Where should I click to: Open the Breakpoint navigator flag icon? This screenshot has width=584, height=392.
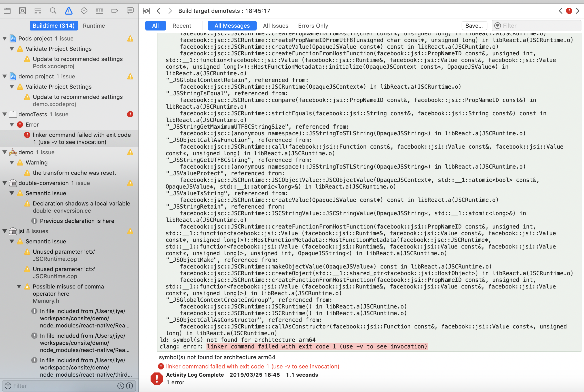pos(115,11)
